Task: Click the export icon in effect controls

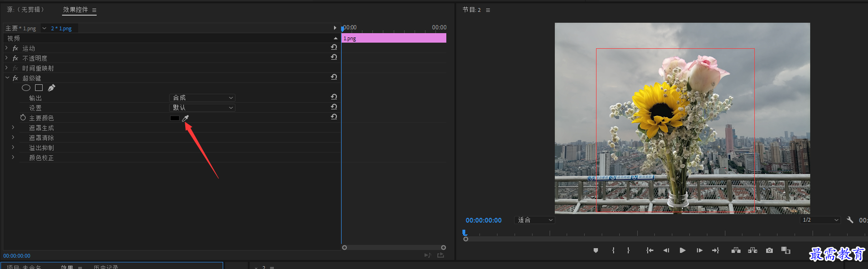Action: pyautogui.click(x=441, y=255)
